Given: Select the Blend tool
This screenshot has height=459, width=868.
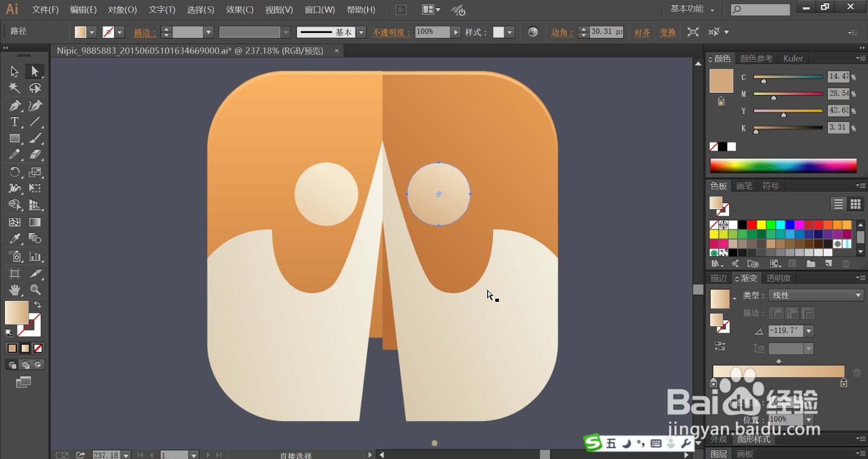Looking at the screenshot, I should coord(35,238).
